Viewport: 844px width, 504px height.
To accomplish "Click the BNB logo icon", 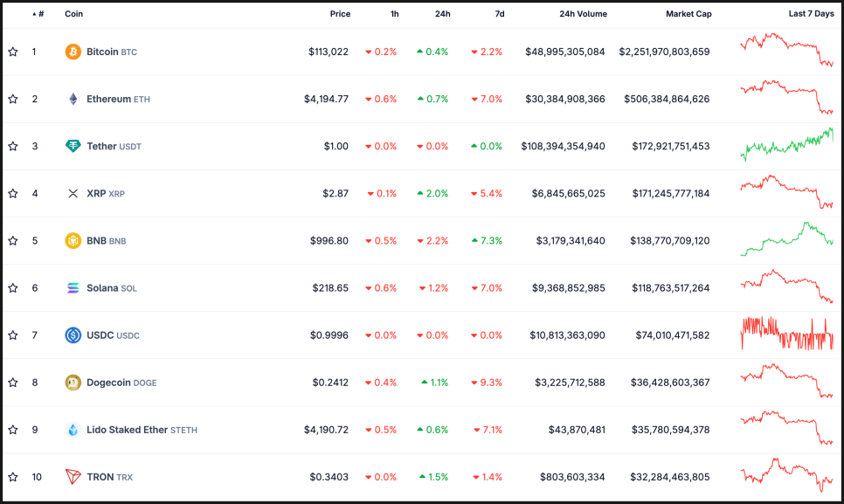I will tap(73, 240).
